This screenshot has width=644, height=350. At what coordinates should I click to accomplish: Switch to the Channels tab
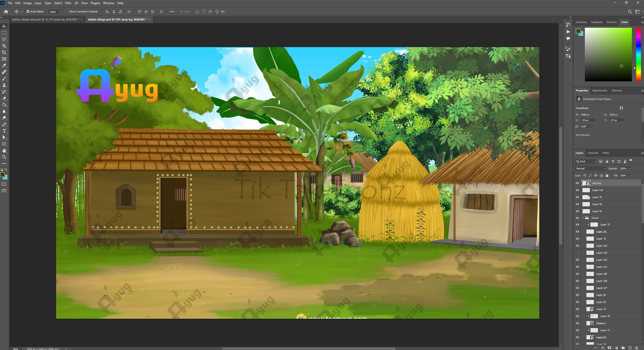coord(592,153)
